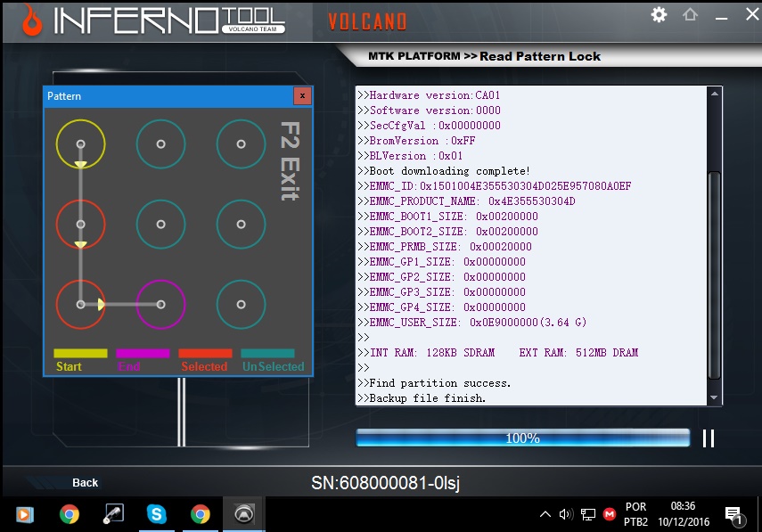This screenshot has height=532, width=762.
Task: Open the second Chrome taskbar icon
Action: [201, 514]
